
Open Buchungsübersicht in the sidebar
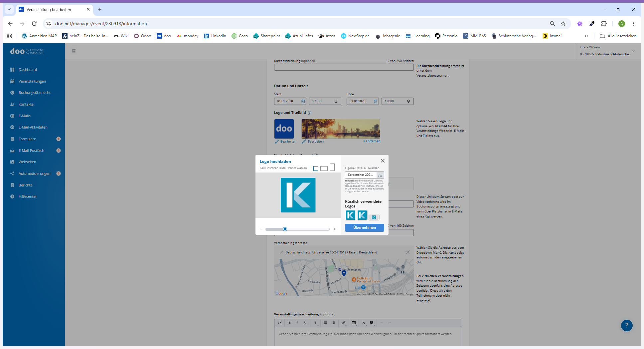34,93
